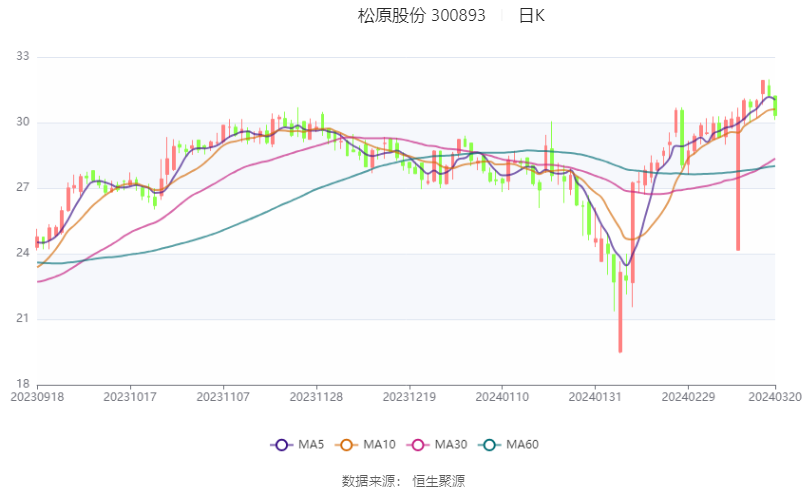Select the 20240320 x-axis date label

[x=775, y=397]
